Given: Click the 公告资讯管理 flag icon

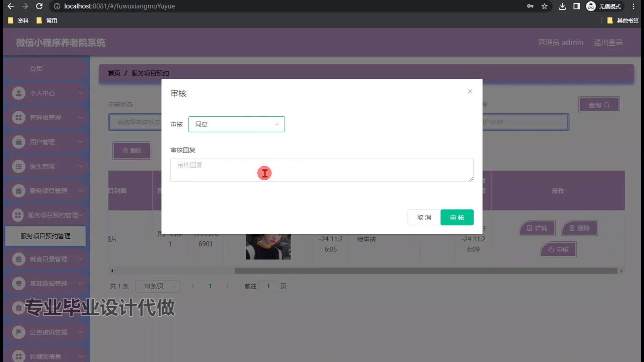Looking at the screenshot, I should tap(18, 332).
